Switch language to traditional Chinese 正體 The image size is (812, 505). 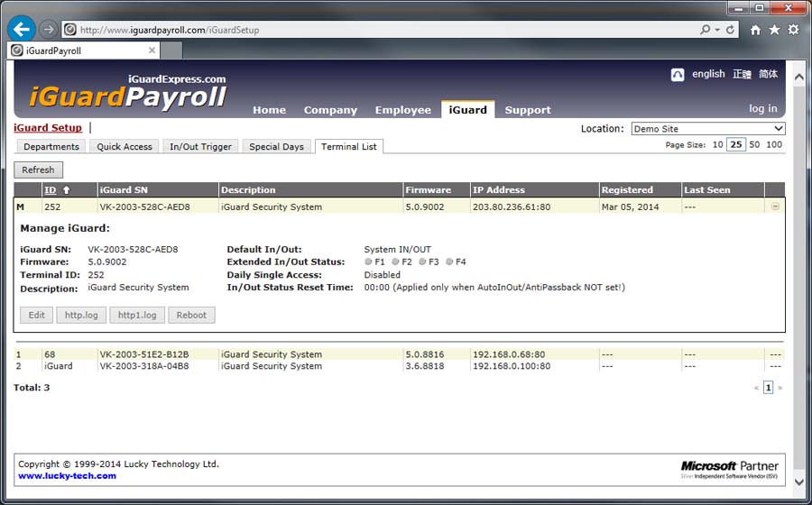click(x=742, y=74)
